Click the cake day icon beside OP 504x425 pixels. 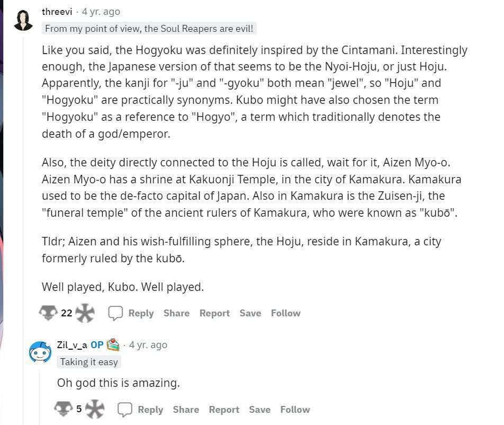click(113, 345)
